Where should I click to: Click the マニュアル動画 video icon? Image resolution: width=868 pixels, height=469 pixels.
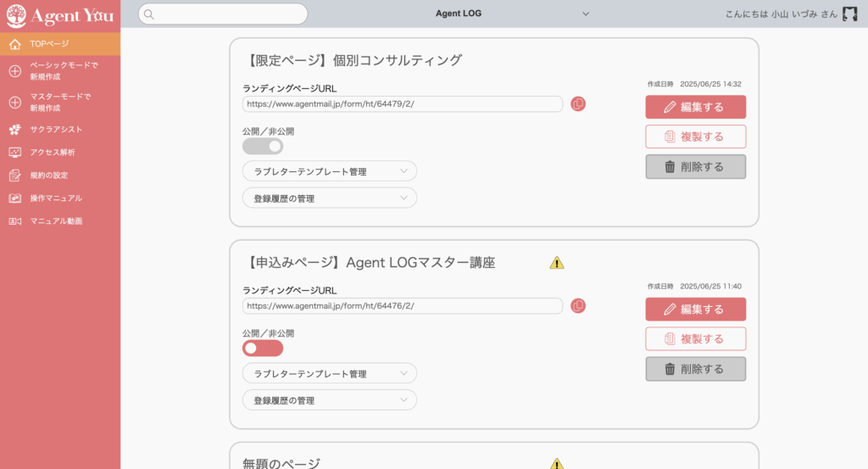(15, 221)
